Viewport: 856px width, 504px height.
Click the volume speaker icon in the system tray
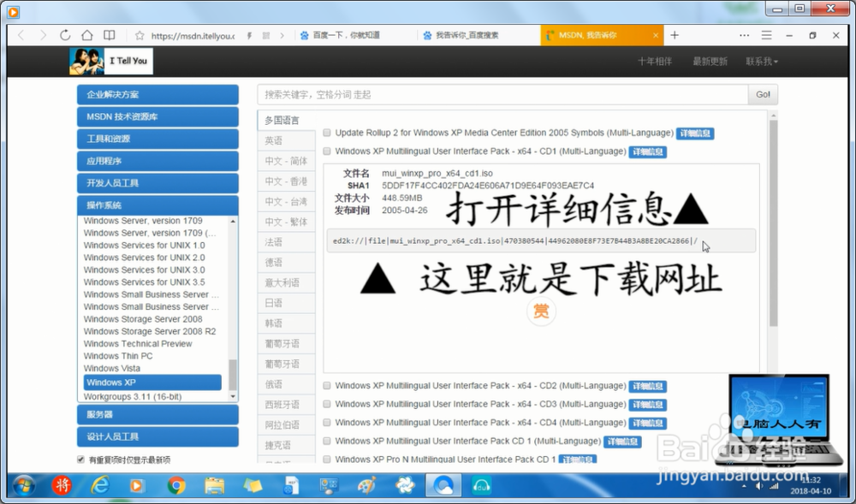758,485
